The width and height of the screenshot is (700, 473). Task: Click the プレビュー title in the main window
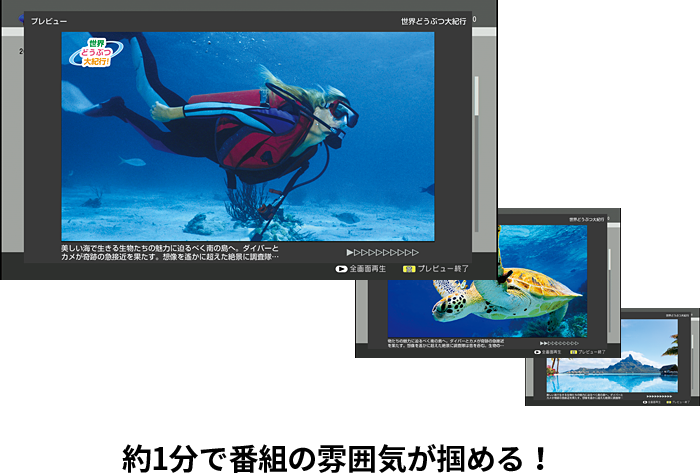coord(49,21)
